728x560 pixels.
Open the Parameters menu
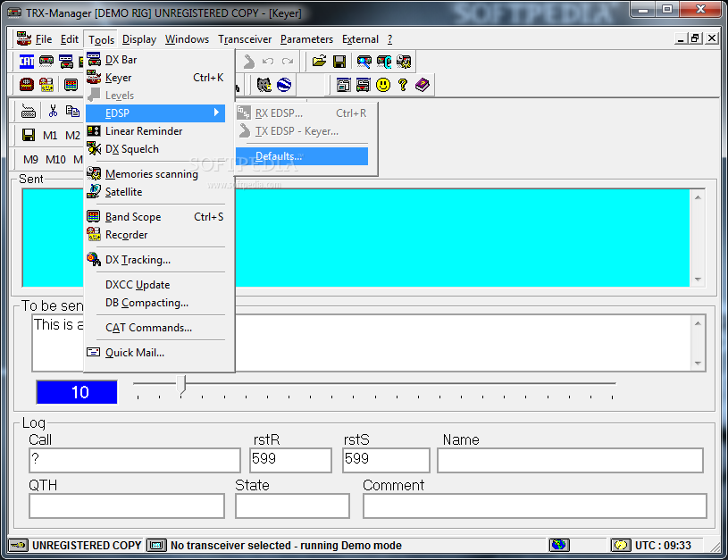tap(306, 39)
